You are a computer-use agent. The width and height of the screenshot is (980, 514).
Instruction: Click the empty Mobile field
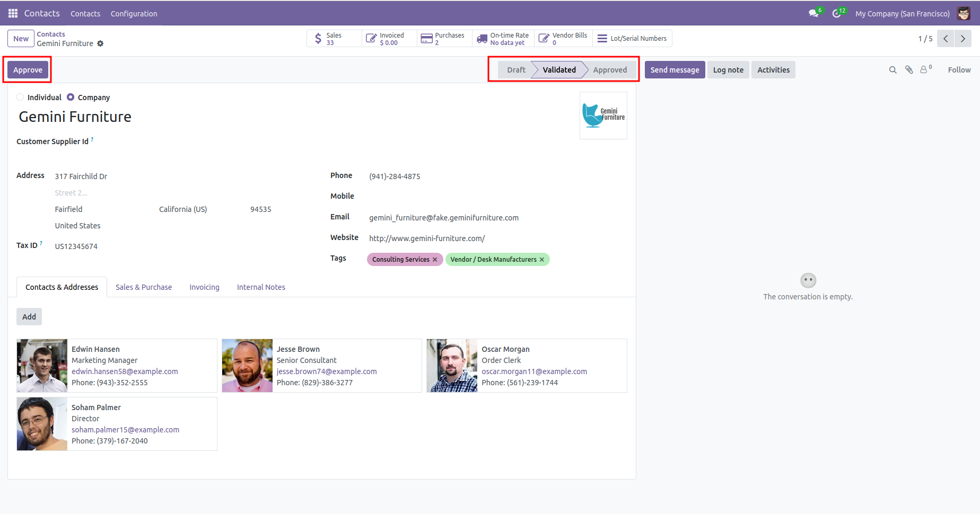pyautogui.click(x=497, y=197)
